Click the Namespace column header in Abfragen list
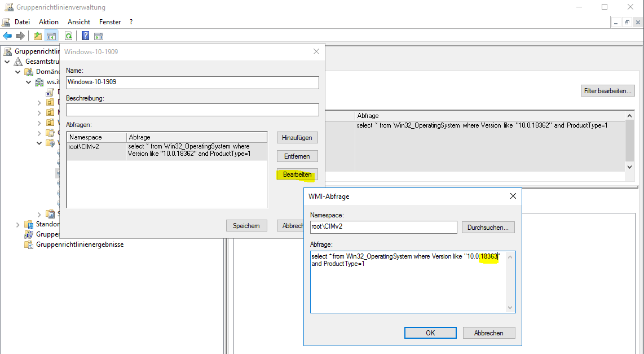This screenshot has height=354, width=644. coord(97,137)
